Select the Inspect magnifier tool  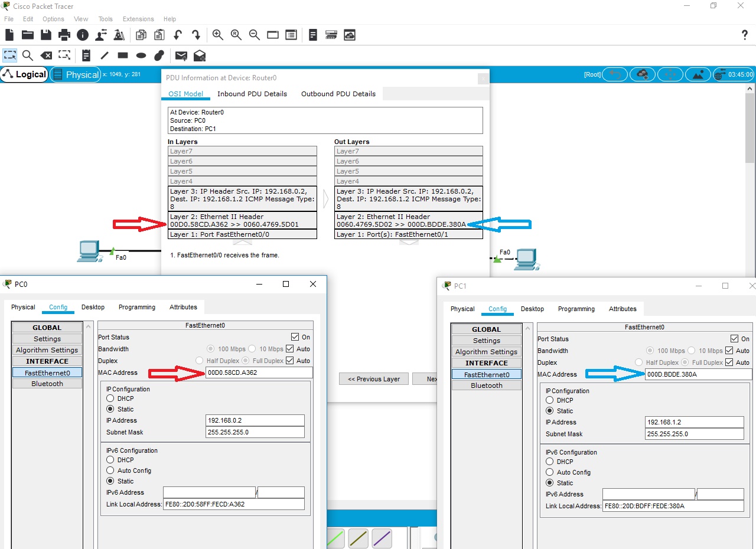pyautogui.click(x=27, y=55)
